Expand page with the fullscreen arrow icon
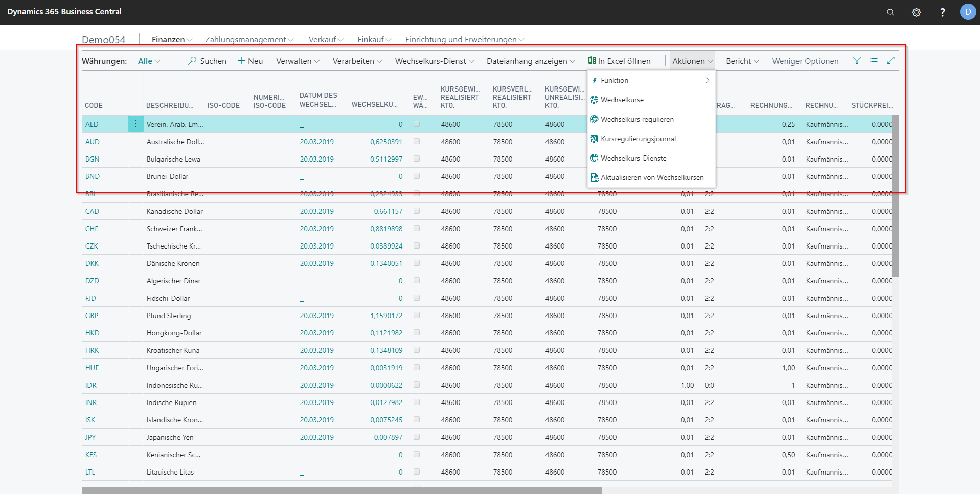 [891, 60]
